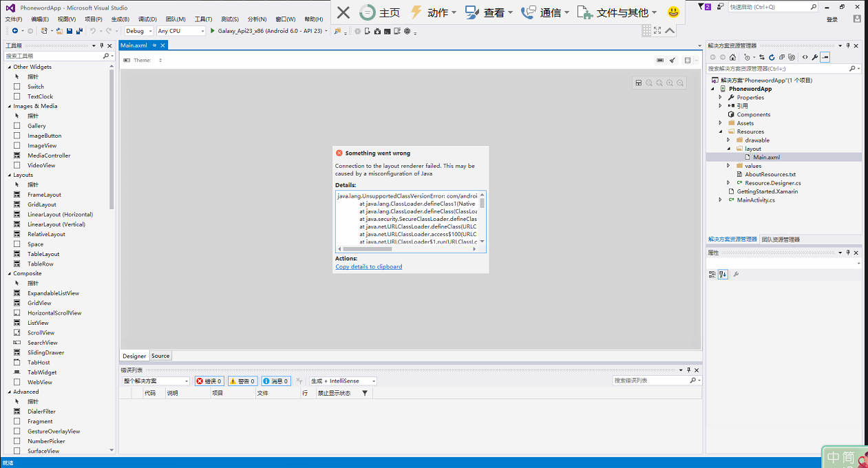Click the Save All icon
868x468 pixels.
(79, 31)
